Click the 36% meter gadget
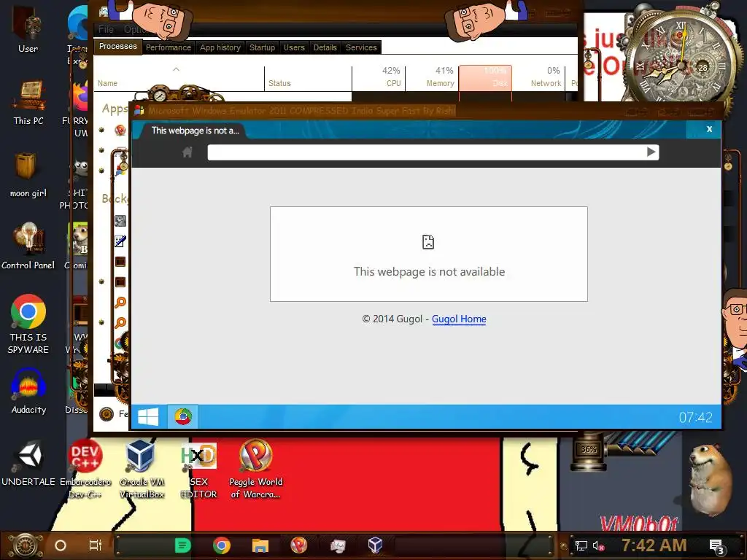Viewport: 747px width, 560px height. coord(589,449)
